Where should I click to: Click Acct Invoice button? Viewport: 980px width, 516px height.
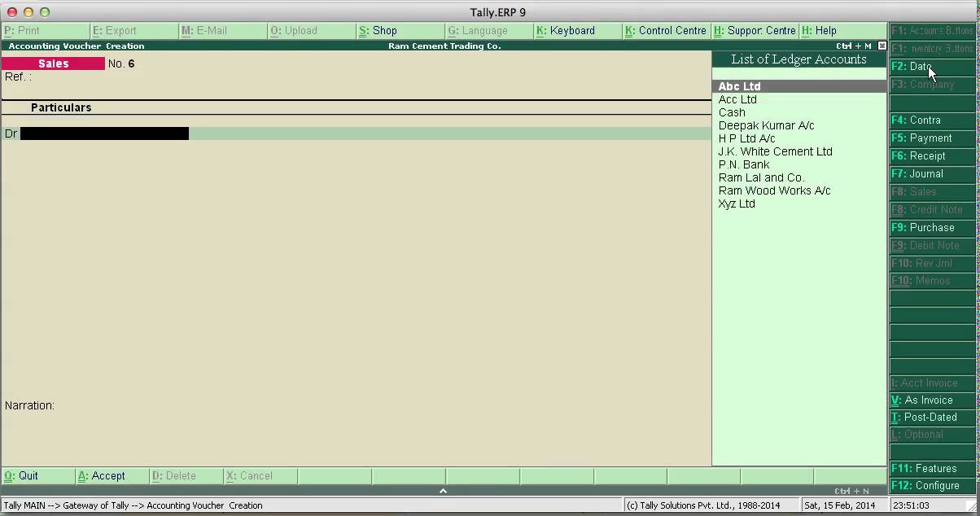point(932,383)
